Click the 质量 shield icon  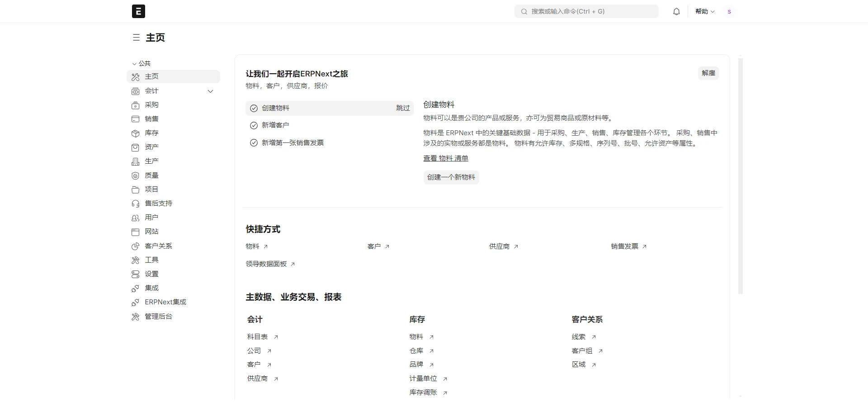pyautogui.click(x=135, y=175)
